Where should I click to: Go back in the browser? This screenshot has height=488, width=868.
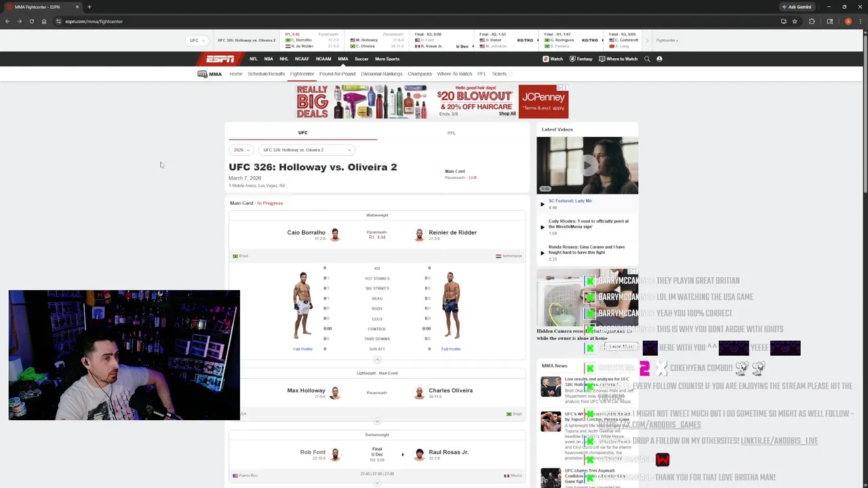click(x=7, y=21)
